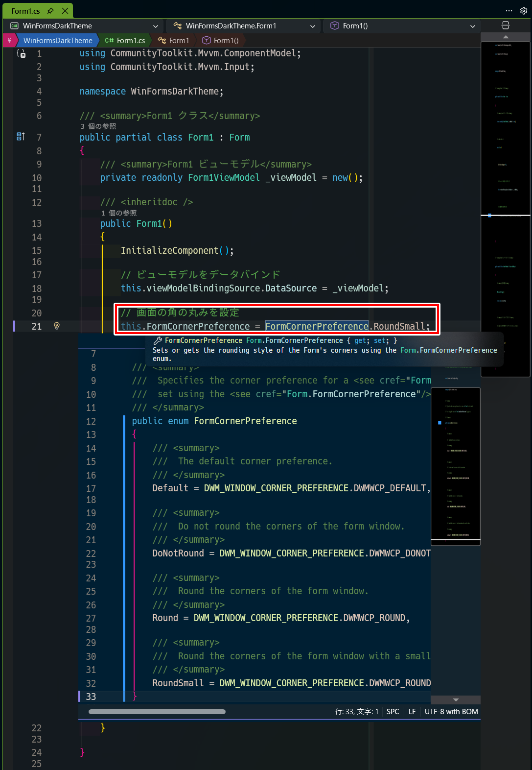Click the split editor icon above minimap
Screen dimensions: 532x770
506,25
